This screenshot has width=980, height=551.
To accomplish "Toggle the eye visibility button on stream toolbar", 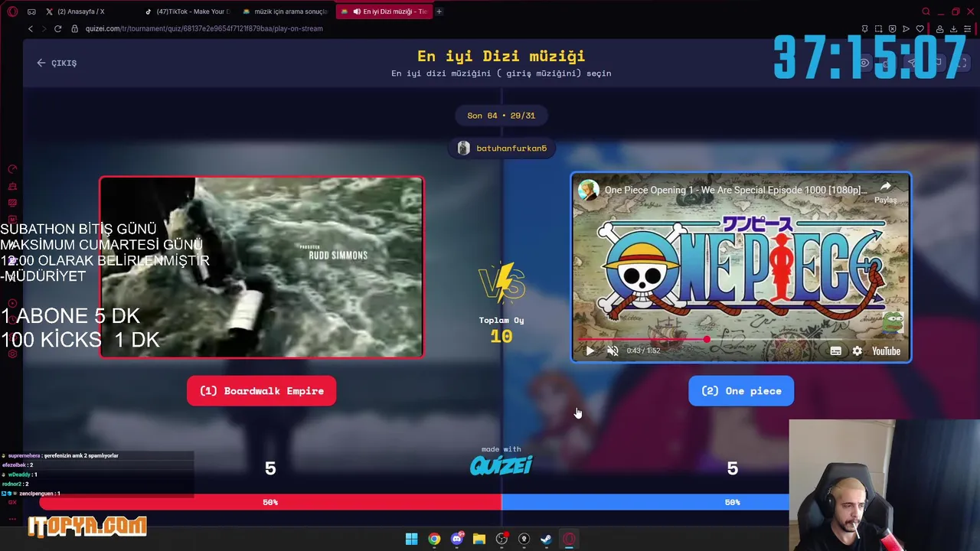I will (864, 63).
